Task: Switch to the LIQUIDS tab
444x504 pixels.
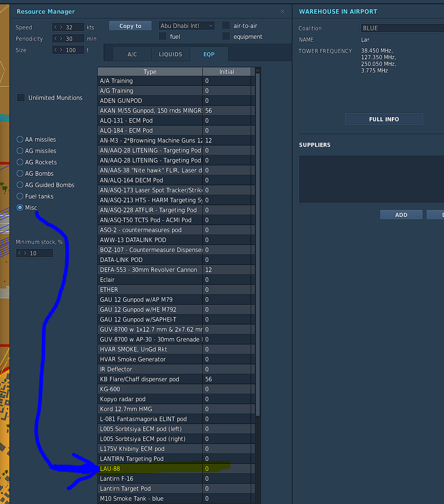Action: pos(171,54)
